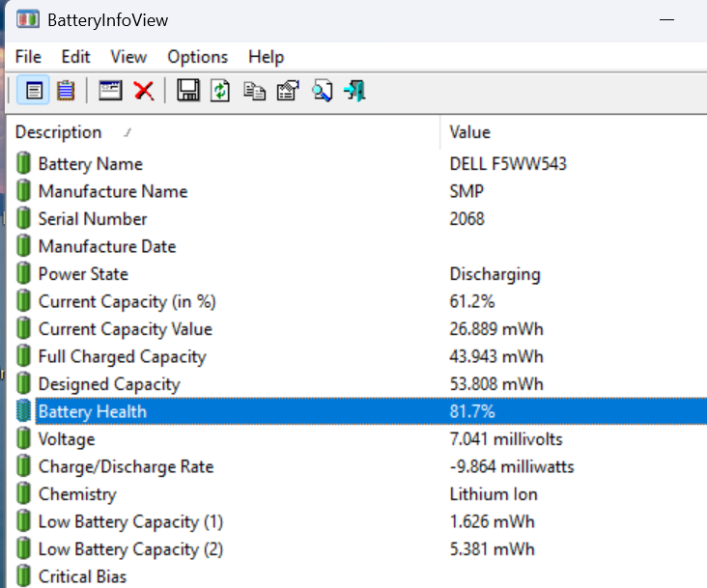Select the Current Capacity (in %) row
Screen dimensions: 707x588
tap(356, 301)
